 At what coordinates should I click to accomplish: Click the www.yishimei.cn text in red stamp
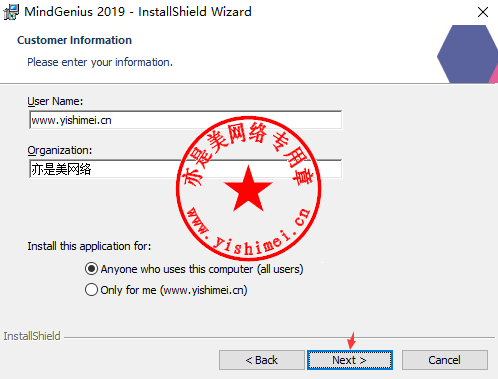point(249,233)
